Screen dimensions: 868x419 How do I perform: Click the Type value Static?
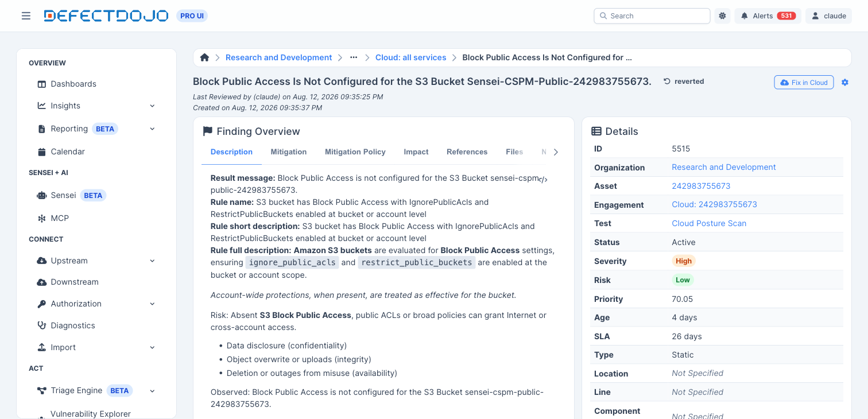pyautogui.click(x=683, y=355)
